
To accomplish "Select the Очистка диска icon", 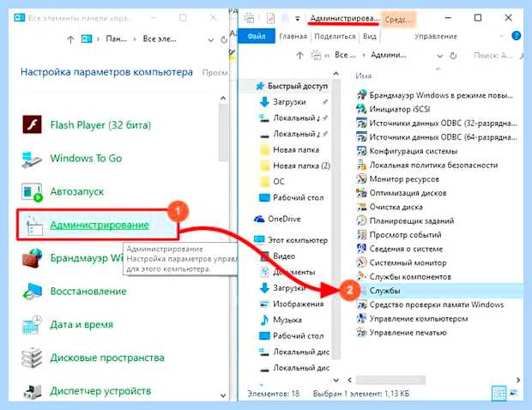I will click(x=362, y=207).
